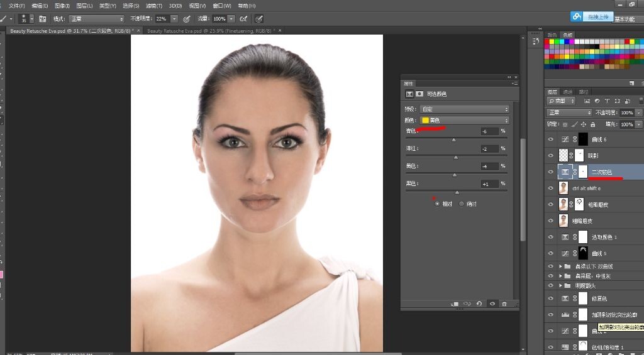Select the 二次较色 layer mask thumbnail
Viewport: 644px width, 355px height.
click(x=583, y=172)
